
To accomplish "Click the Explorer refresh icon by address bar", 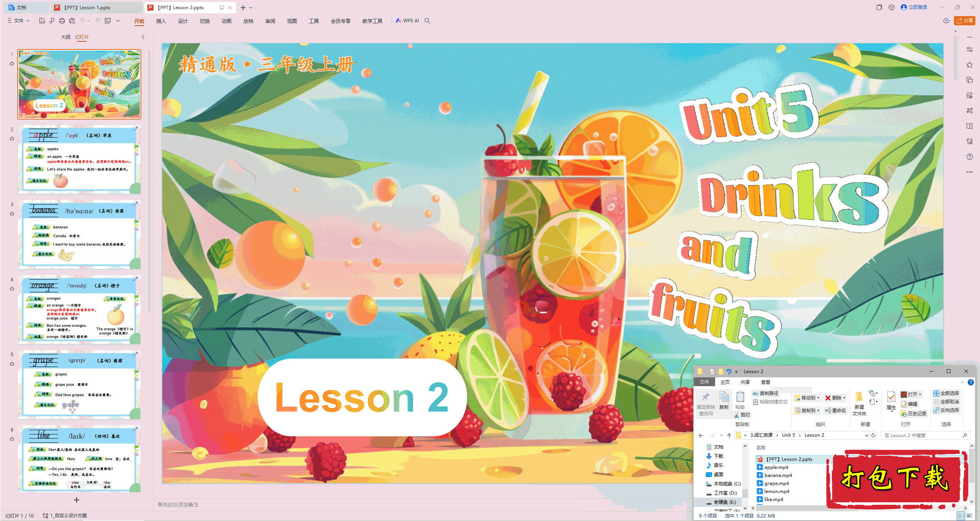I will (873, 435).
